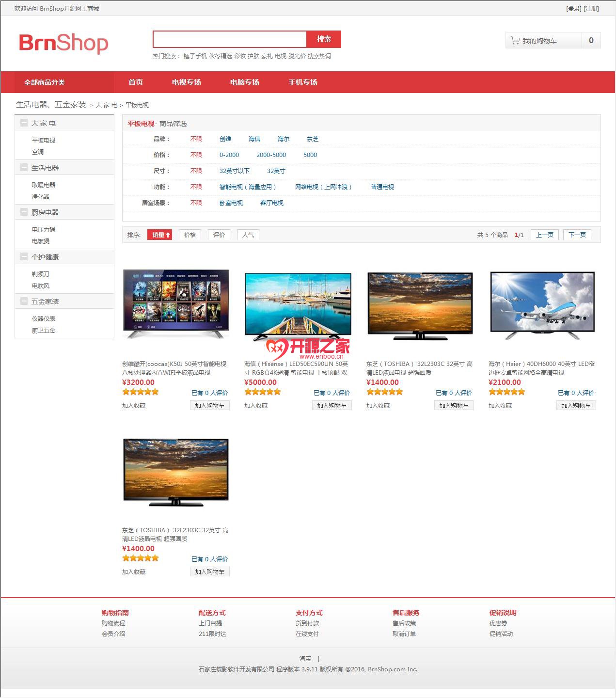Click the 淘宝 footer link
This screenshot has height=698, width=616.
pyautogui.click(x=305, y=659)
